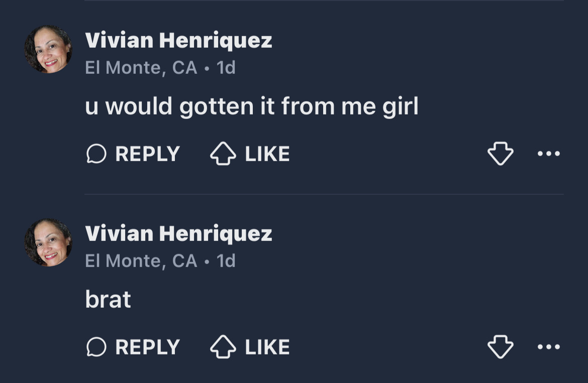Downvote the "brat" comment
This screenshot has width=588, height=383.
(501, 347)
